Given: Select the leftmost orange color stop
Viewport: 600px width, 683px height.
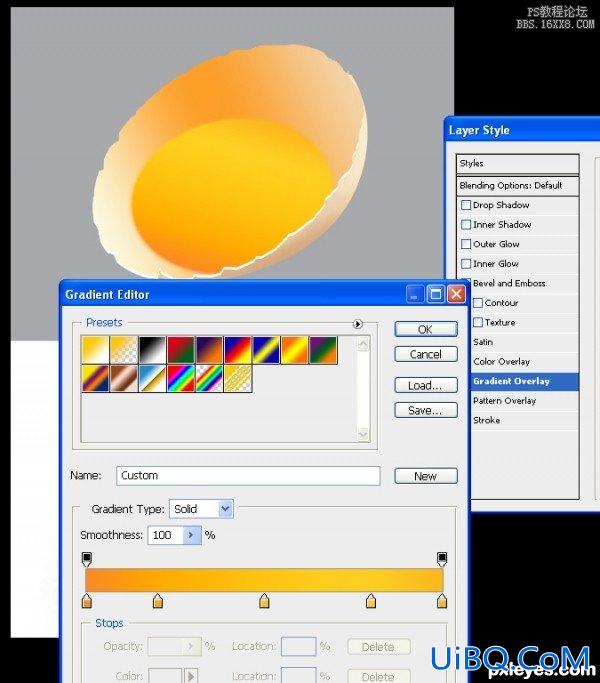Looking at the screenshot, I should pos(87,600).
